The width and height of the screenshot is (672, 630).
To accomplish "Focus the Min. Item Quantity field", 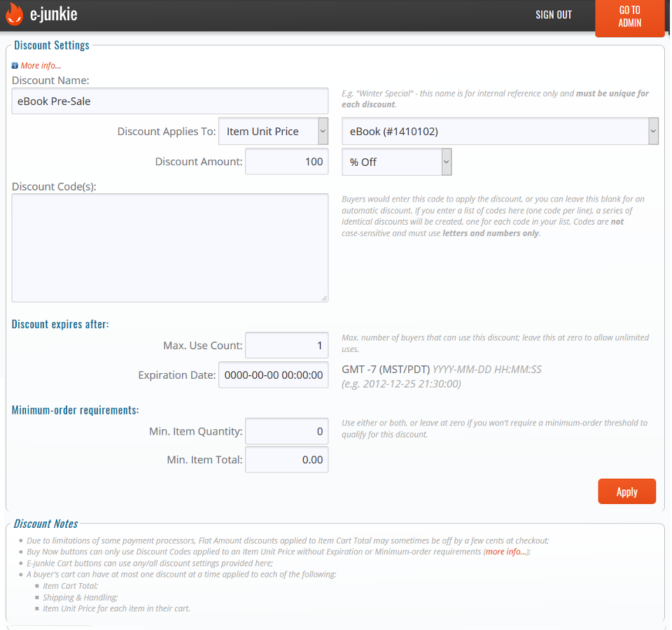I will click(x=286, y=432).
